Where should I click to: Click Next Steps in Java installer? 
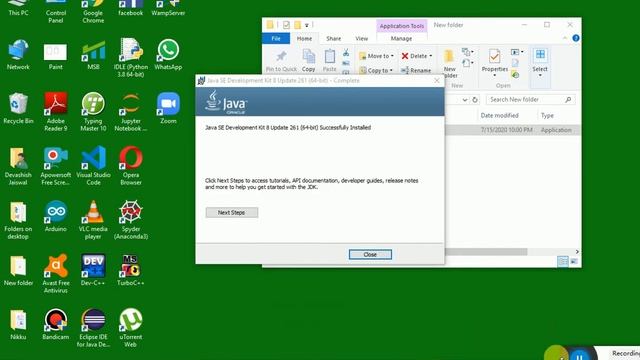231,213
